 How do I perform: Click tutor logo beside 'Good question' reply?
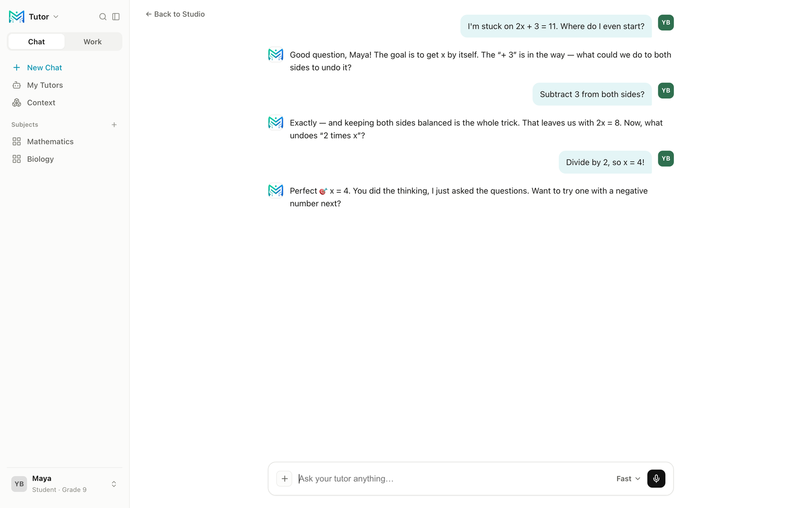click(x=276, y=54)
